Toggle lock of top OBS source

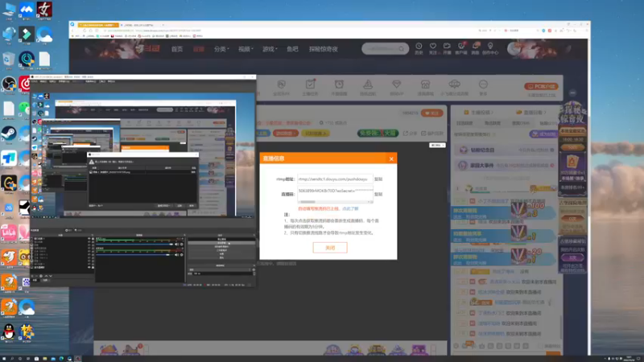[x=93, y=238]
